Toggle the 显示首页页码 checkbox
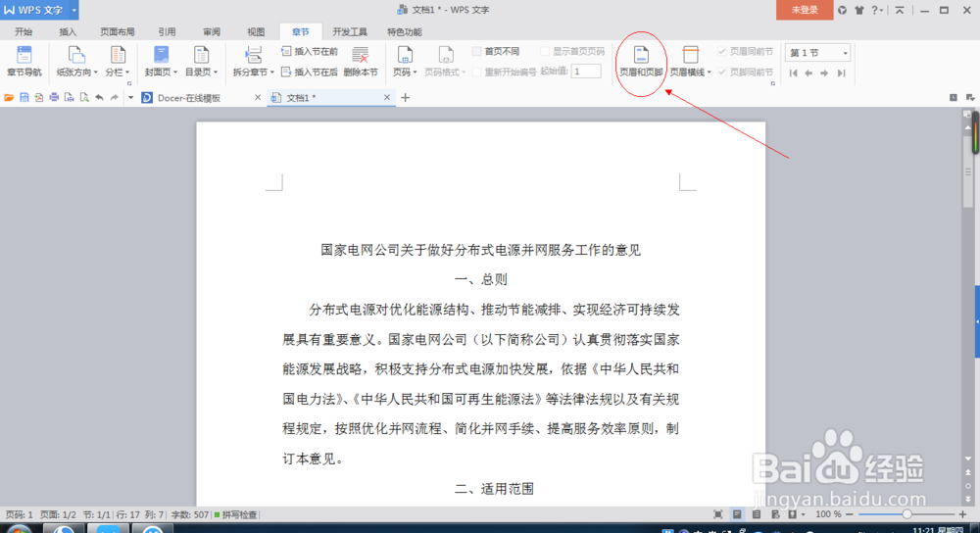The height and width of the screenshot is (533, 980). click(x=545, y=51)
